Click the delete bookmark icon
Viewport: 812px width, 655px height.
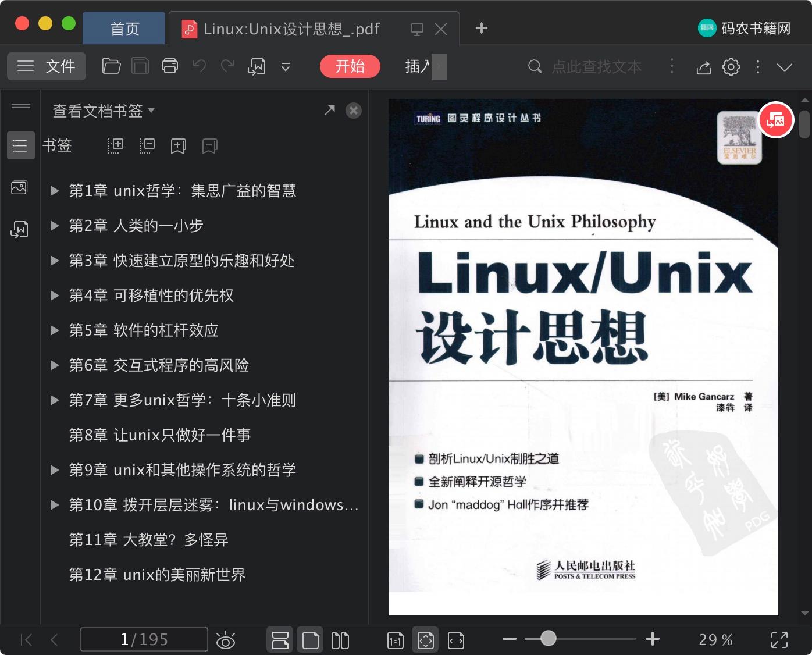coord(209,145)
